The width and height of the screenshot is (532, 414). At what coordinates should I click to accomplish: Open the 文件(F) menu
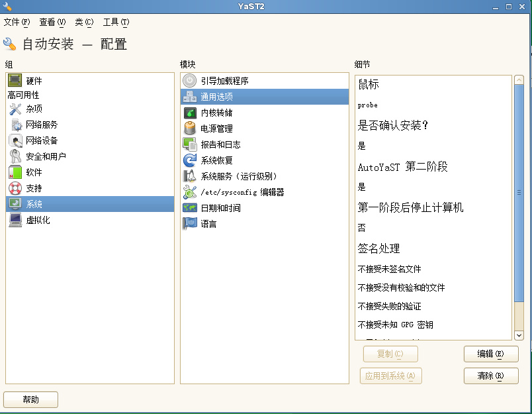click(x=17, y=22)
